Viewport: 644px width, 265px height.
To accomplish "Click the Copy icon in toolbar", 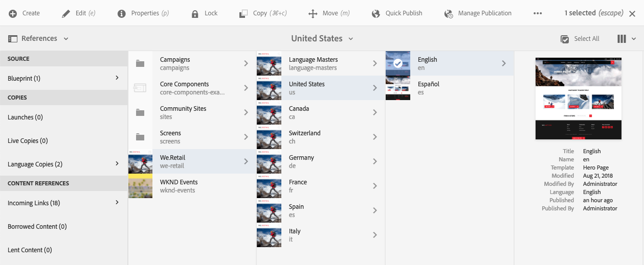I will [x=244, y=13].
